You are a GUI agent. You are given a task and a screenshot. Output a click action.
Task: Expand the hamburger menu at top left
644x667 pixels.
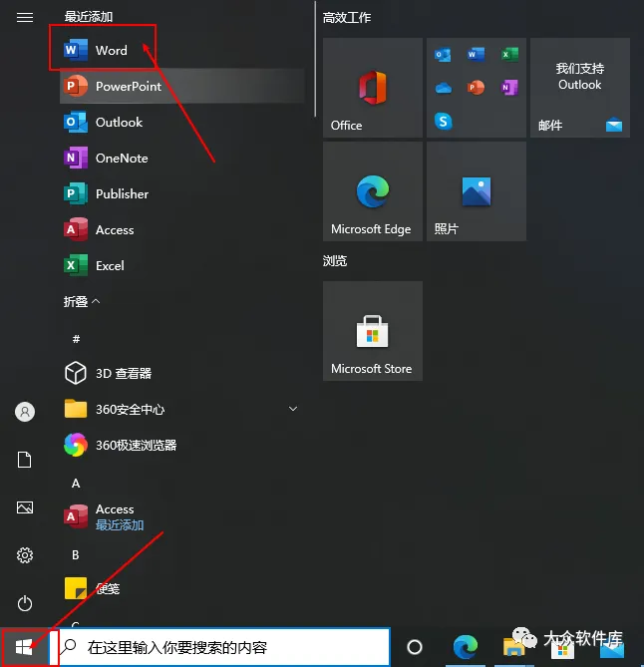[x=25, y=17]
